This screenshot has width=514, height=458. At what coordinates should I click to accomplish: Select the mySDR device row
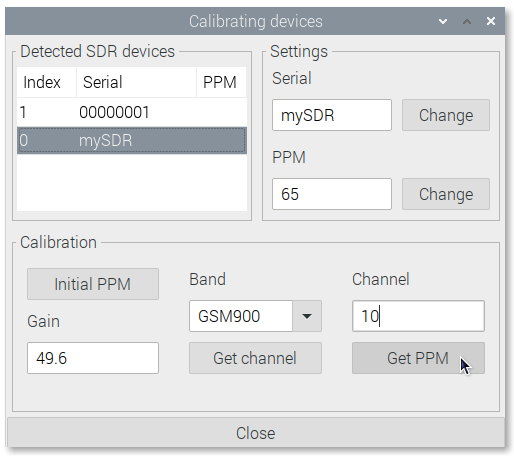tap(132, 140)
